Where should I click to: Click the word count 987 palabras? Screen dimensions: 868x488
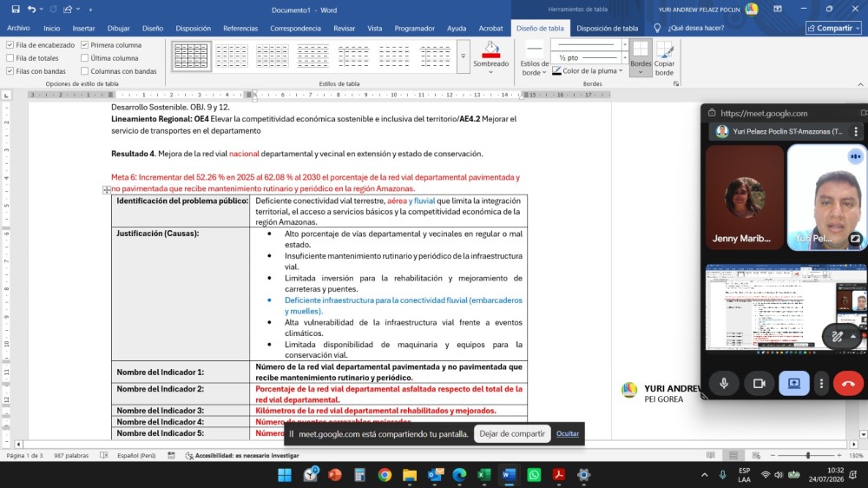click(x=71, y=455)
